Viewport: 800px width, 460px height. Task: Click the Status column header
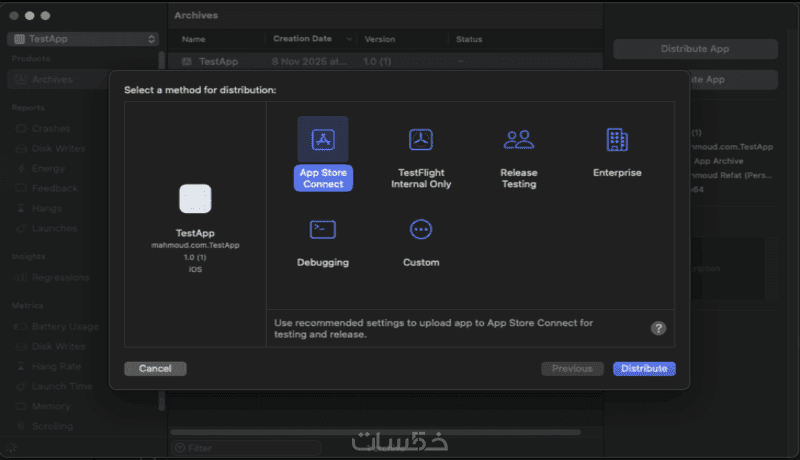tap(469, 39)
